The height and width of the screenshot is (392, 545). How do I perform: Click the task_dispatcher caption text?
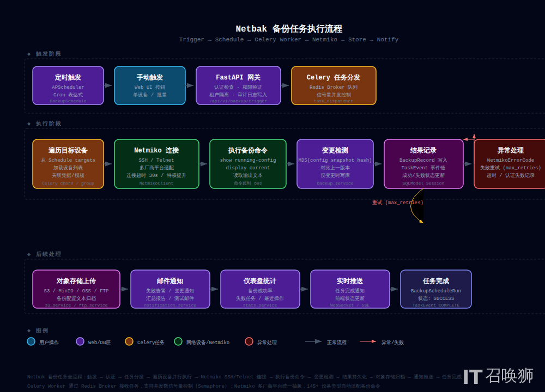coord(334,101)
